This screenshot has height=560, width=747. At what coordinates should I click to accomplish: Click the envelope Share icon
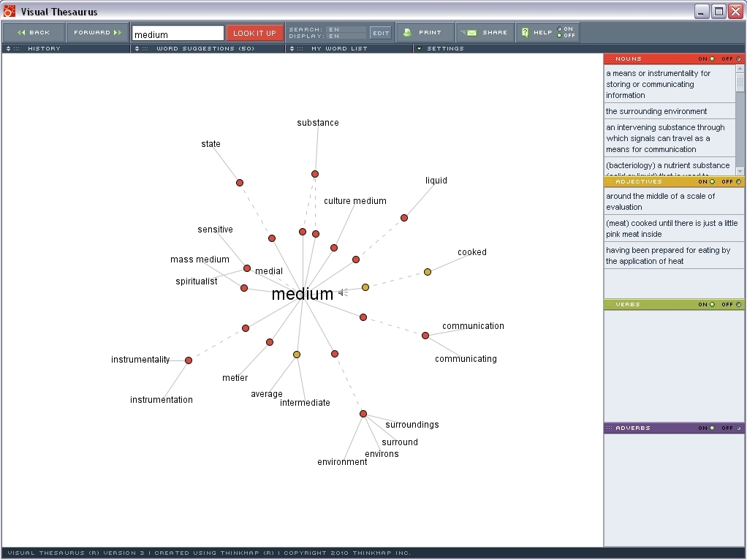[469, 32]
